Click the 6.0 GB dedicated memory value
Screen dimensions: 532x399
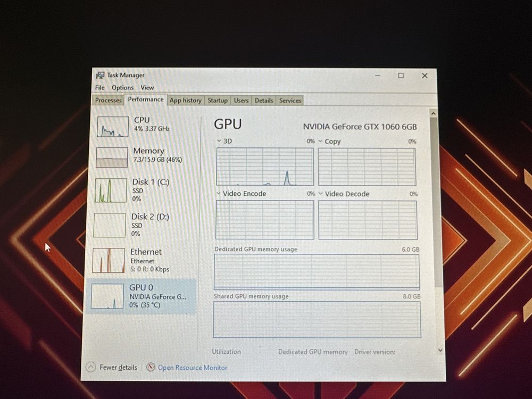click(411, 250)
